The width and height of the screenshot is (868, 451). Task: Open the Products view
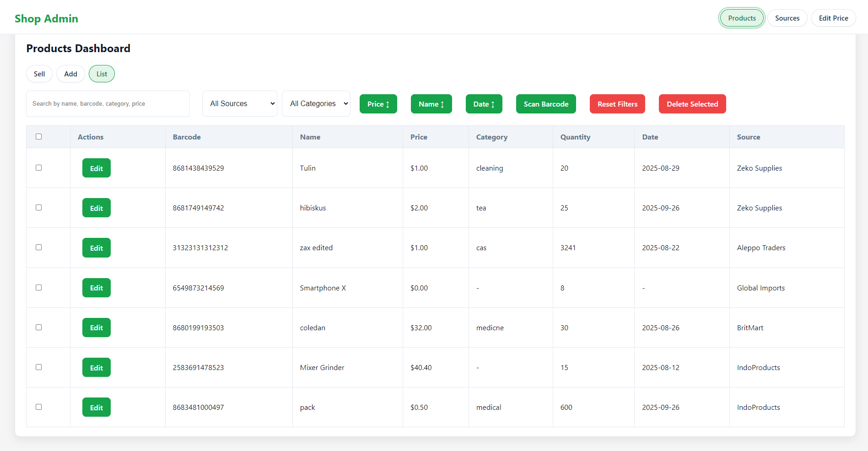(x=741, y=18)
